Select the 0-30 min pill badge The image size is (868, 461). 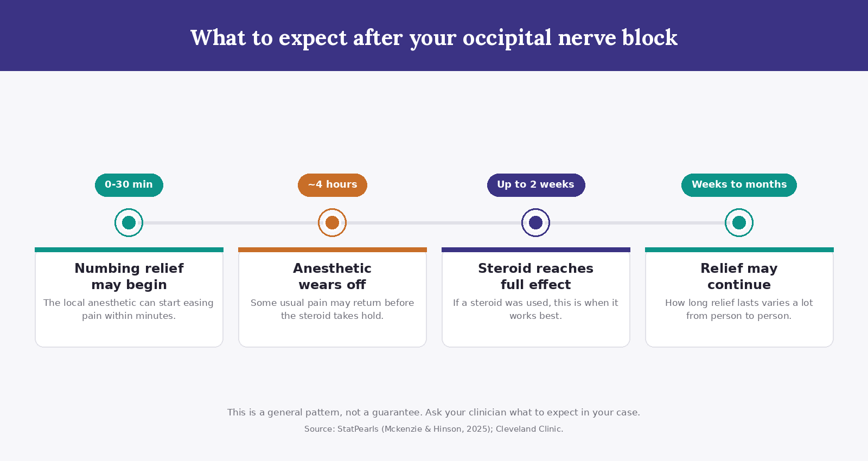[x=129, y=185]
